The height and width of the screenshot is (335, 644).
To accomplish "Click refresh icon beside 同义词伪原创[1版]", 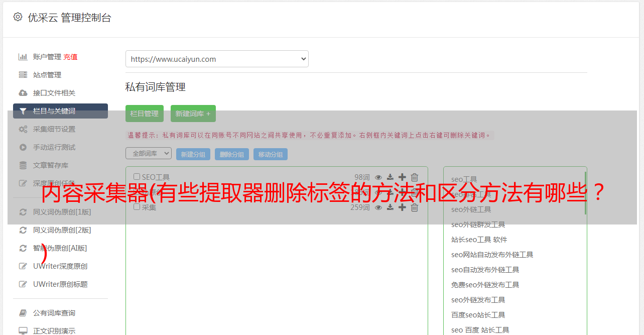I will point(23,212).
